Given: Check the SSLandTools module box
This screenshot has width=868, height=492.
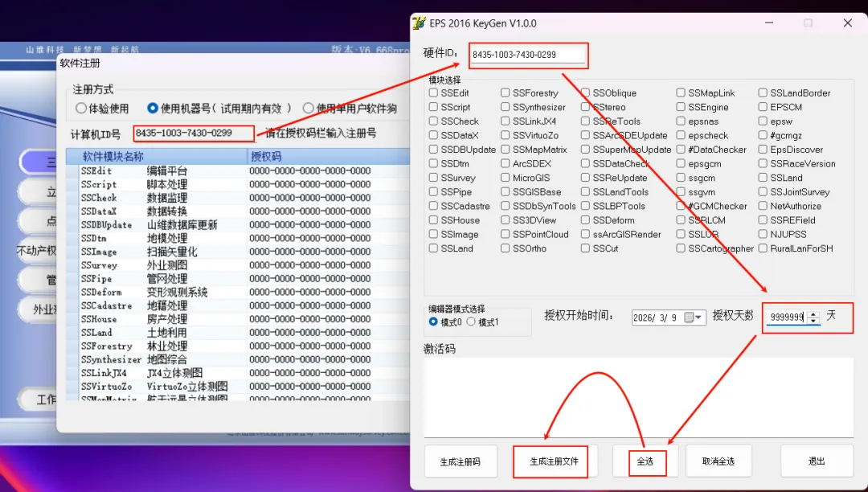Looking at the screenshot, I should (x=585, y=192).
